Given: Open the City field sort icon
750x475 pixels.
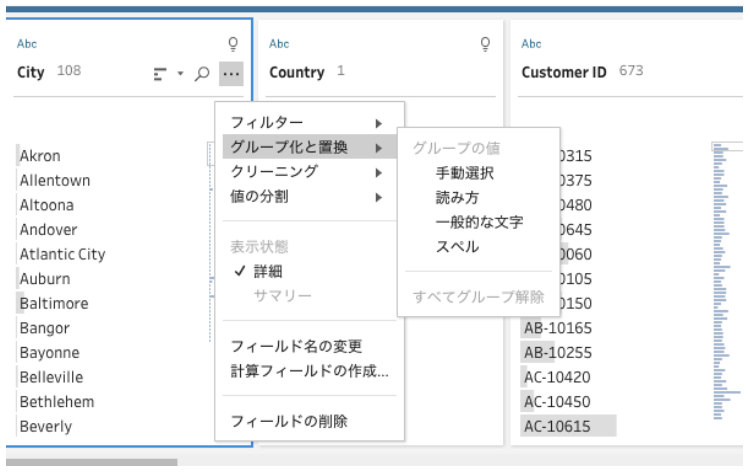Looking at the screenshot, I should [160, 74].
